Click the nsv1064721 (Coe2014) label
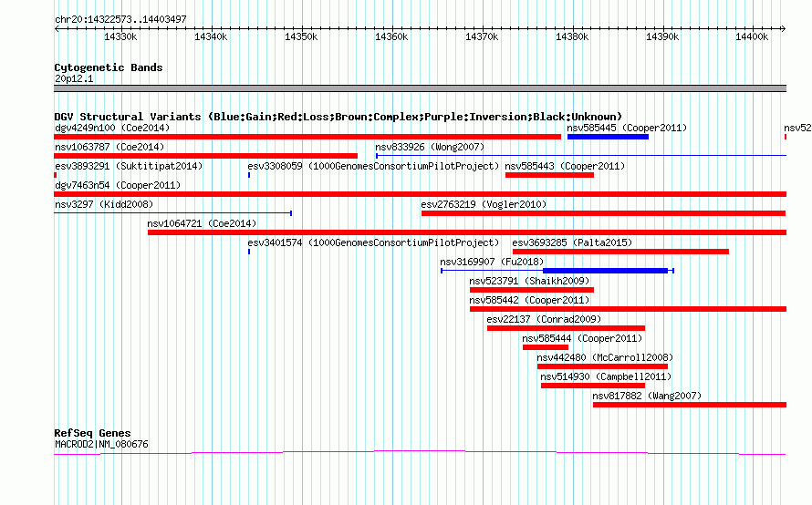This screenshot has height=505, width=812. click(x=202, y=223)
